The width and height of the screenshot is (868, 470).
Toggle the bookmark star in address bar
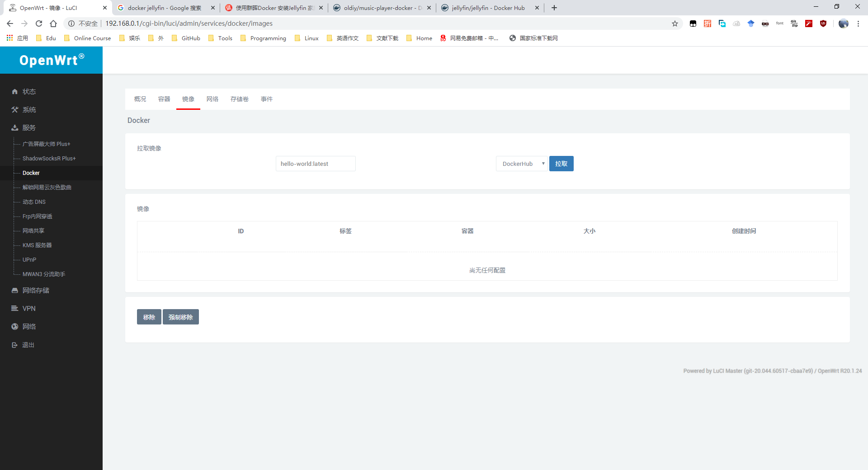coord(675,23)
